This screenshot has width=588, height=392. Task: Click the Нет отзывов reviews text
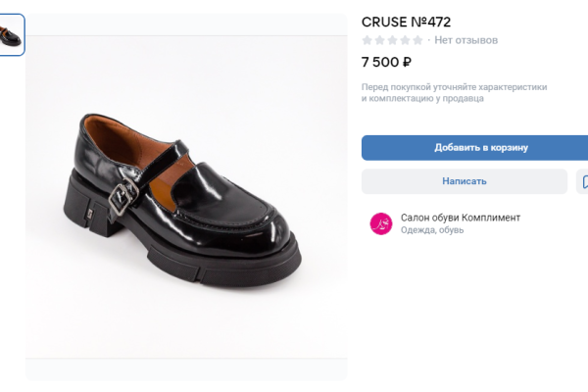click(x=466, y=40)
